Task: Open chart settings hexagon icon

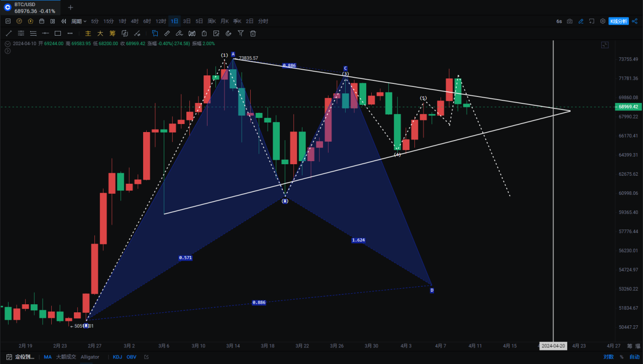Action: (x=603, y=21)
